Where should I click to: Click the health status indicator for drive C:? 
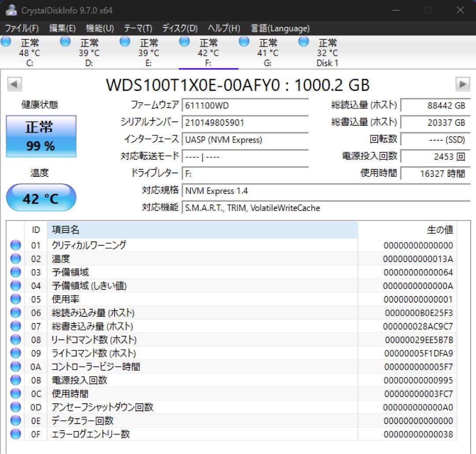(x=6, y=41)
